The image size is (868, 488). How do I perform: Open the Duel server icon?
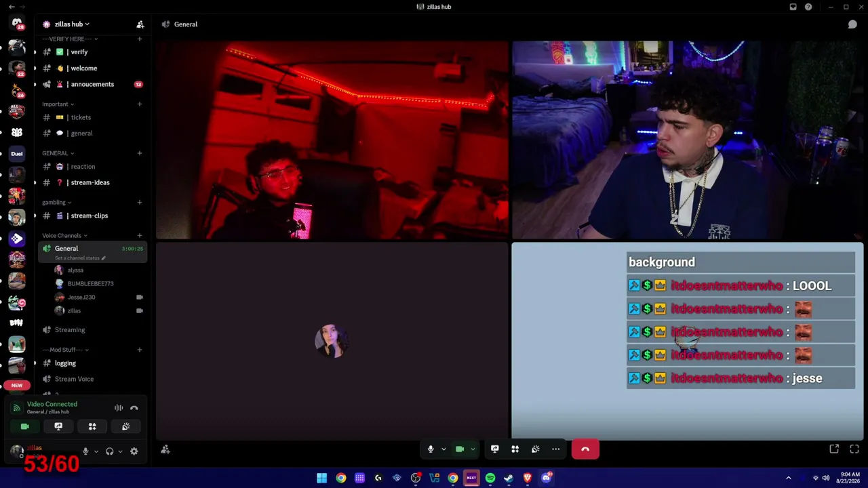17,153
